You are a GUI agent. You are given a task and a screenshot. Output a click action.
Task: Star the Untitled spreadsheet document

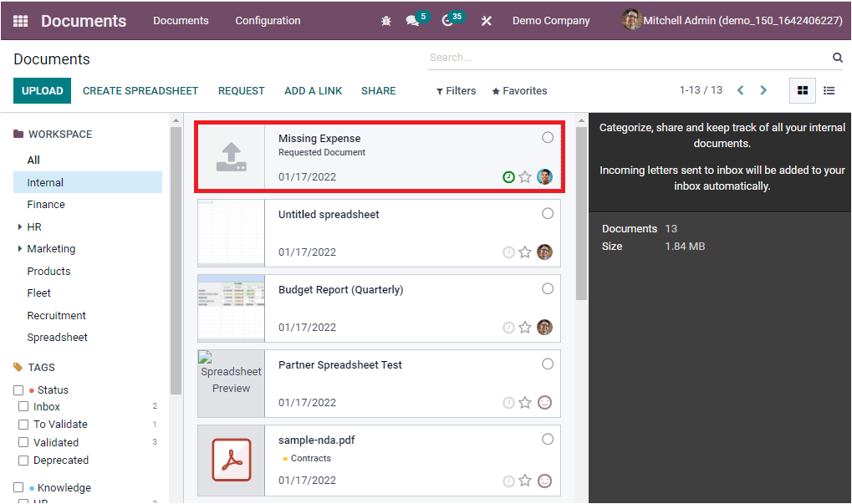[525, 252]
